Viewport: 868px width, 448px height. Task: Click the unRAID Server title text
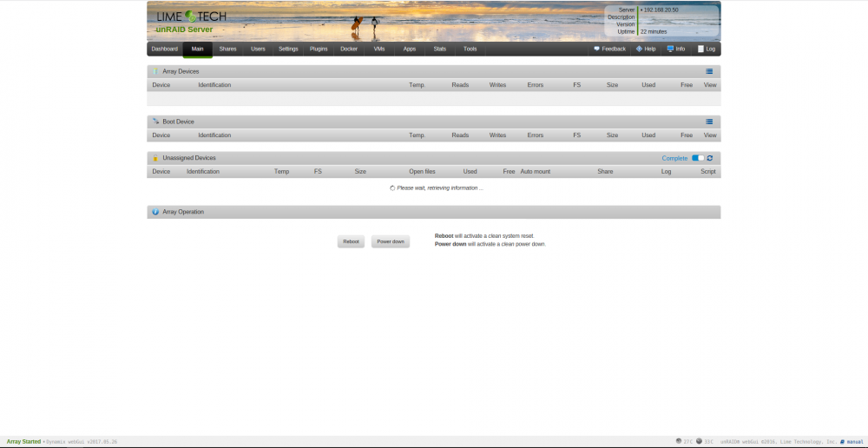(x=184, y=30)
